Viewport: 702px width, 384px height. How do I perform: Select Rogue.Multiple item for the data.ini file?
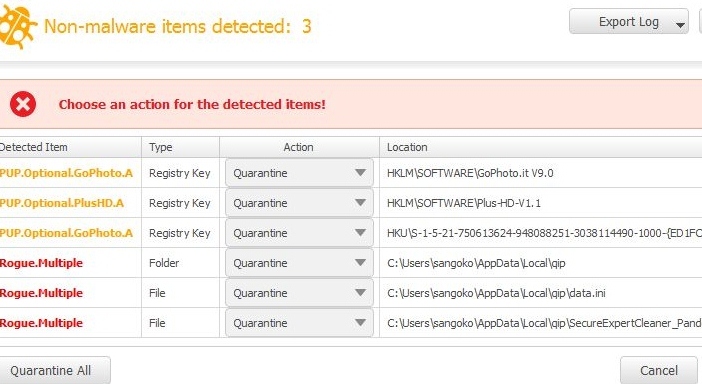pyautogui.click(x=41, y=293)
